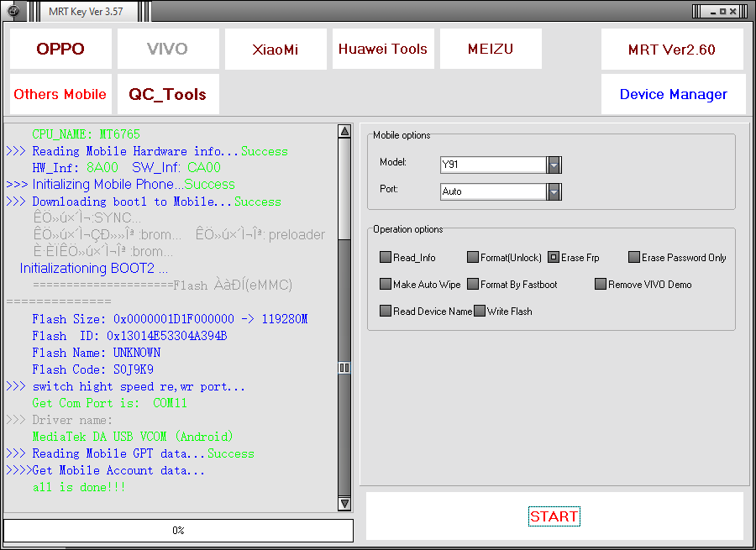The width and height of the screenshot is (756, 550).
Task: Click log line 'Flash Size: 0x0000001D1F000000'
Action: point(170,319)
